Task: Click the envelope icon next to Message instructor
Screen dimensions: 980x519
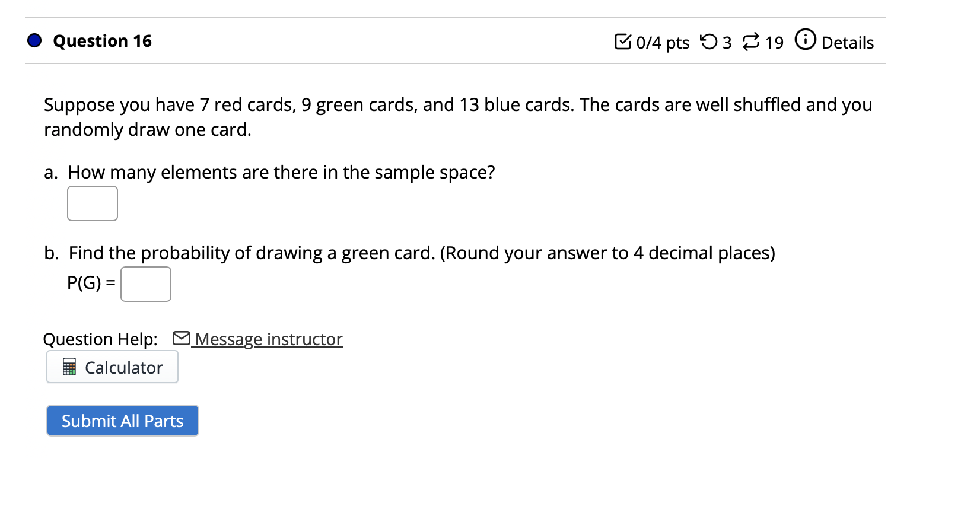Action: pyautogui.click(x=181, y=338)
